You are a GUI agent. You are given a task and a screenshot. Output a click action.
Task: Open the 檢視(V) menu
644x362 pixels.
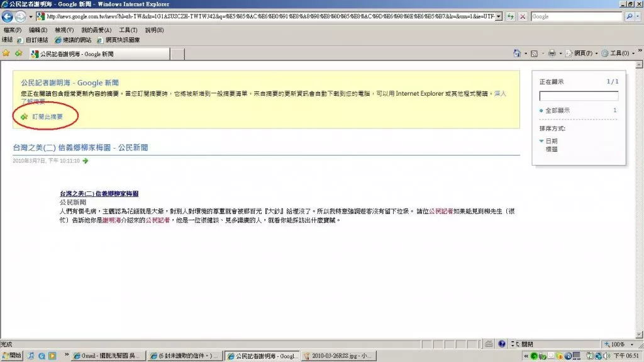[x=64, y=30]
